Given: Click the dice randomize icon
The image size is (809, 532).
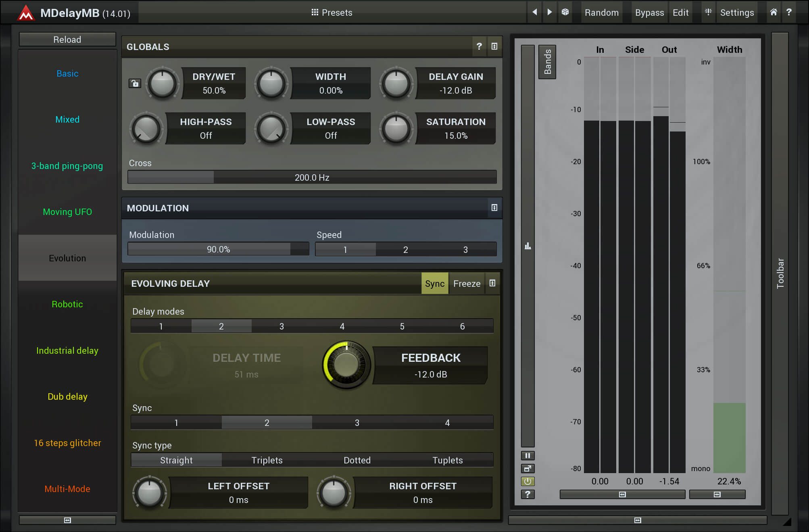Looking at the screenshot, I should pos(565,12).
